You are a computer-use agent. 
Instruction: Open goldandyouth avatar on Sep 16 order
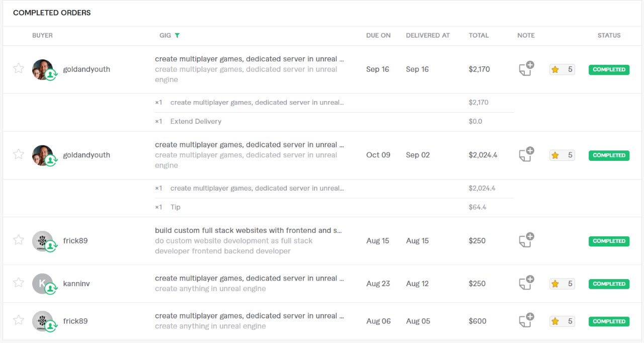coord(43,70)
